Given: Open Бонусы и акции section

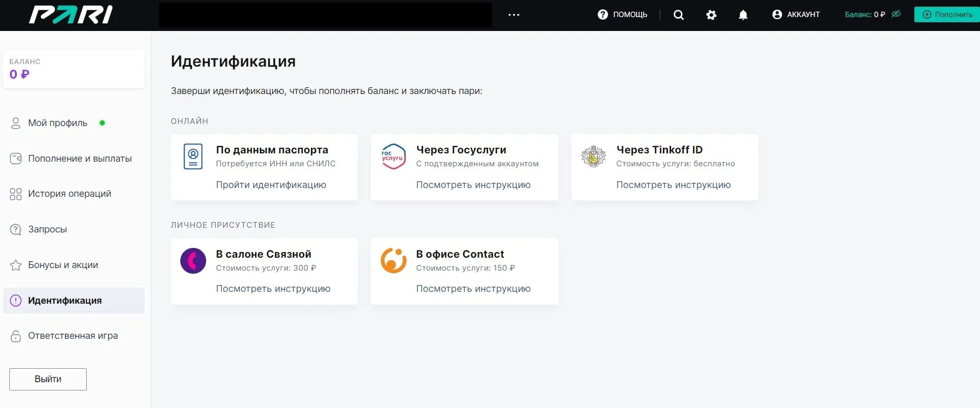Looking at the screenshot, I should 74,265.
